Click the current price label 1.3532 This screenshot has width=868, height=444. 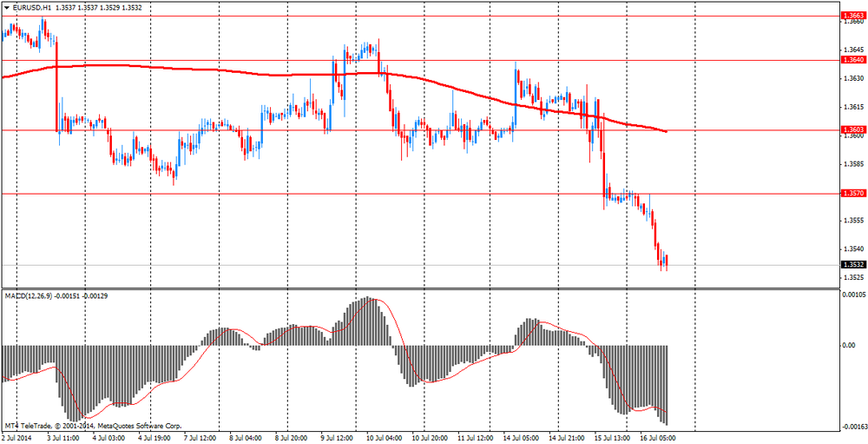pyautogui.click(x=852, y=265)
